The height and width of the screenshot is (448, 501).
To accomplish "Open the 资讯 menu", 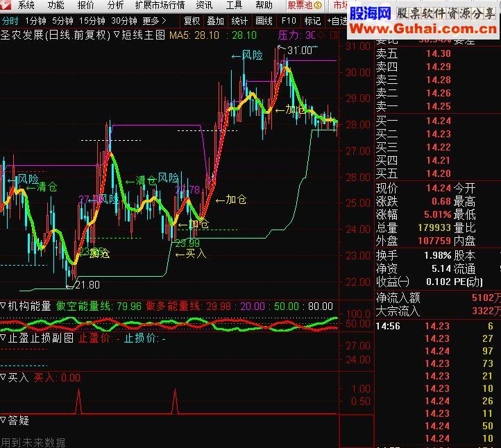I will pyautogui.click(x=204, y=5).
